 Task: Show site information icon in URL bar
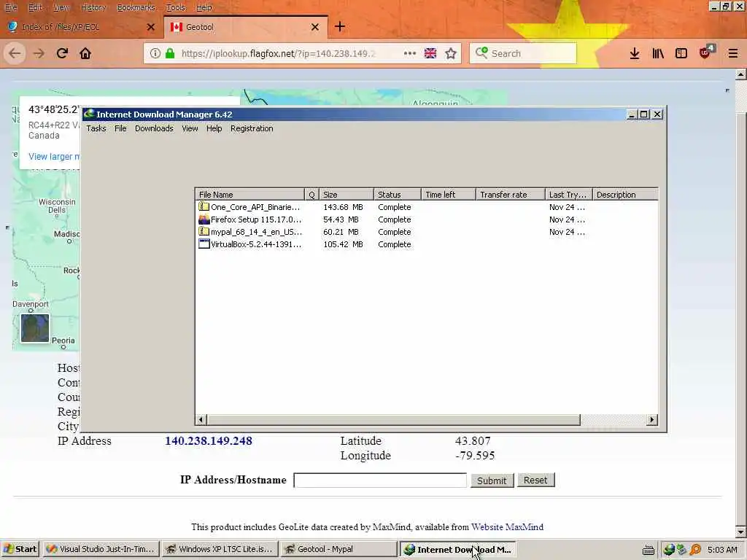point(155,53)
